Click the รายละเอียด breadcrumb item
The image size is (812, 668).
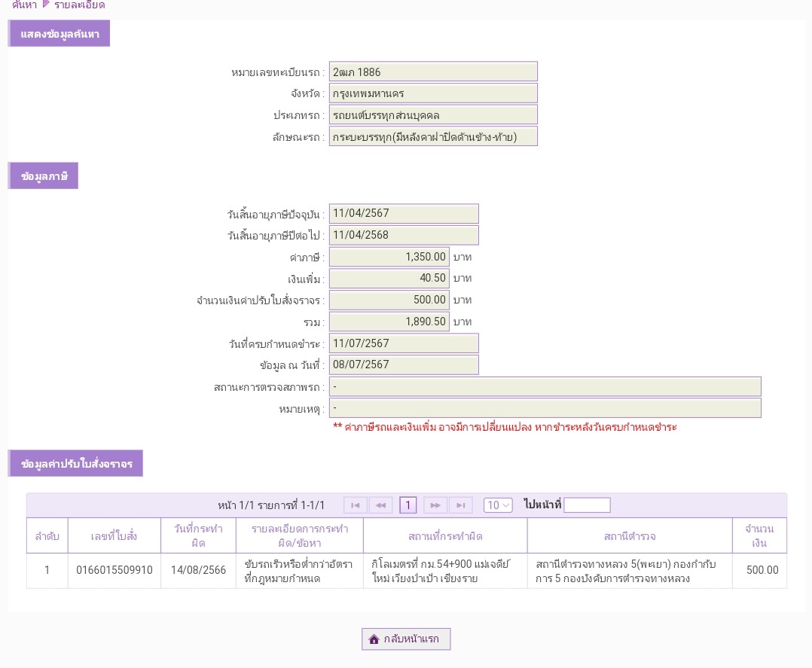coord(79,5)
